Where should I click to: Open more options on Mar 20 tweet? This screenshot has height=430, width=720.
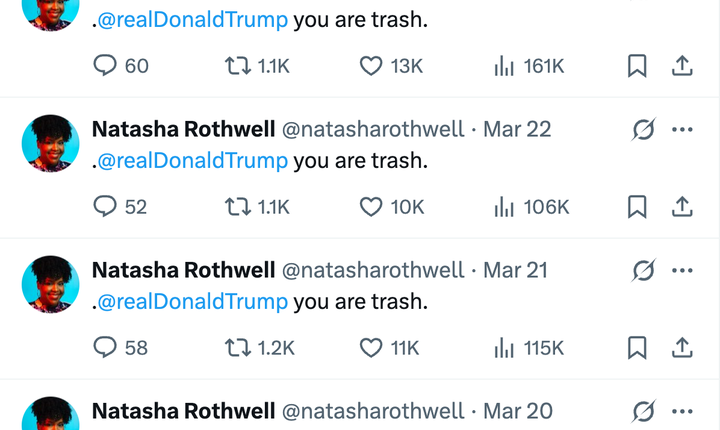(683, 411)
